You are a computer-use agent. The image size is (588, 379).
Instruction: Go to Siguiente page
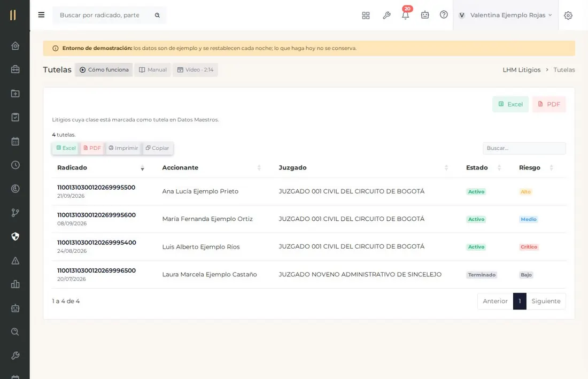point(546,301)
